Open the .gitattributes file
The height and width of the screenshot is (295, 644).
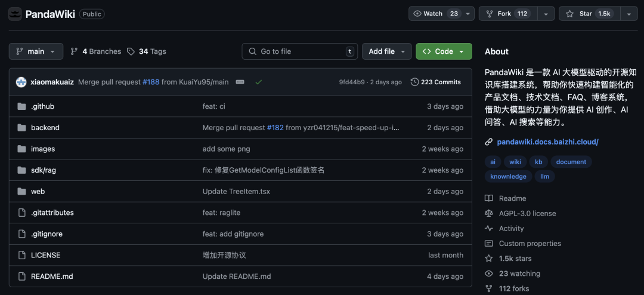(x=52, y=213)
